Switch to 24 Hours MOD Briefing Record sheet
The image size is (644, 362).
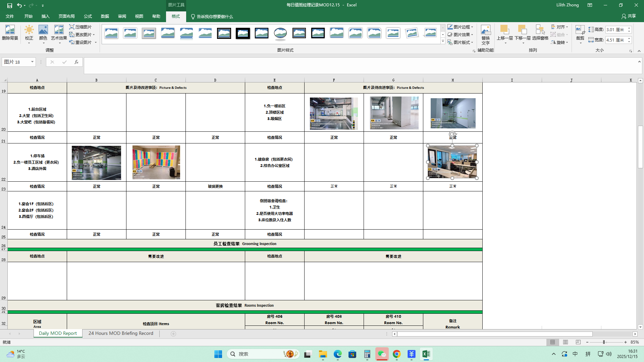pos(121,333)
